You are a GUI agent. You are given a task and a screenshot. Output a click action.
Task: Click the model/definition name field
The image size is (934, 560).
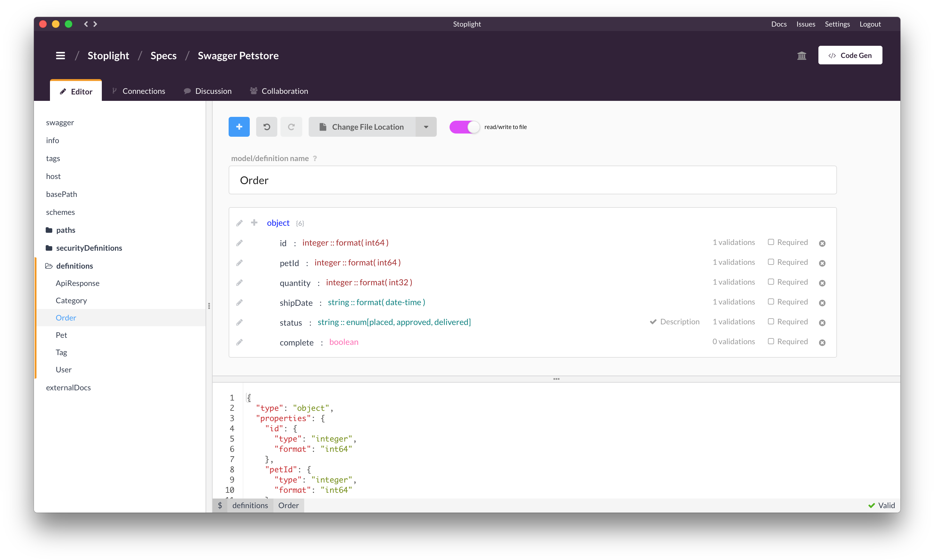[x=532, y=180]
